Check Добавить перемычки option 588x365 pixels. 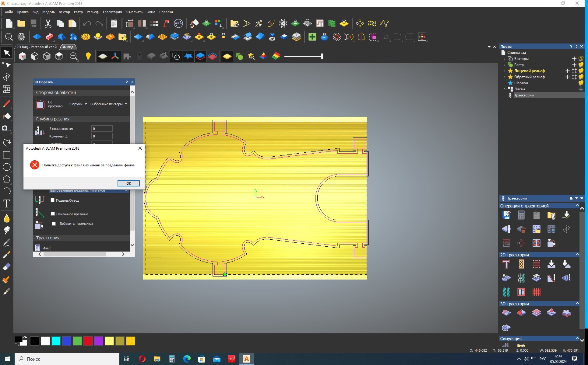pyautogui.click(x=54, y=224)
